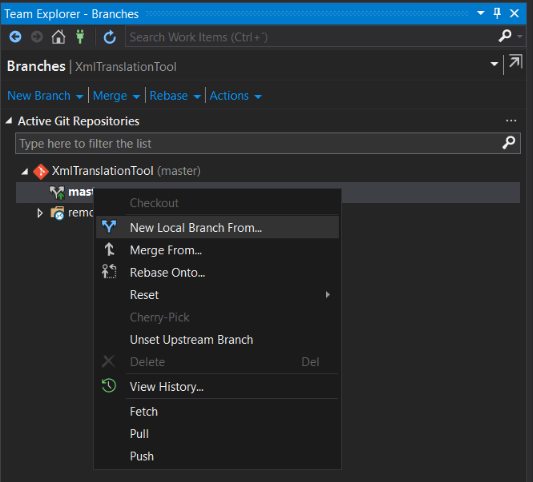Open the Reset submenu
This screenshot has height=482, width=533.
click(218, 295)
